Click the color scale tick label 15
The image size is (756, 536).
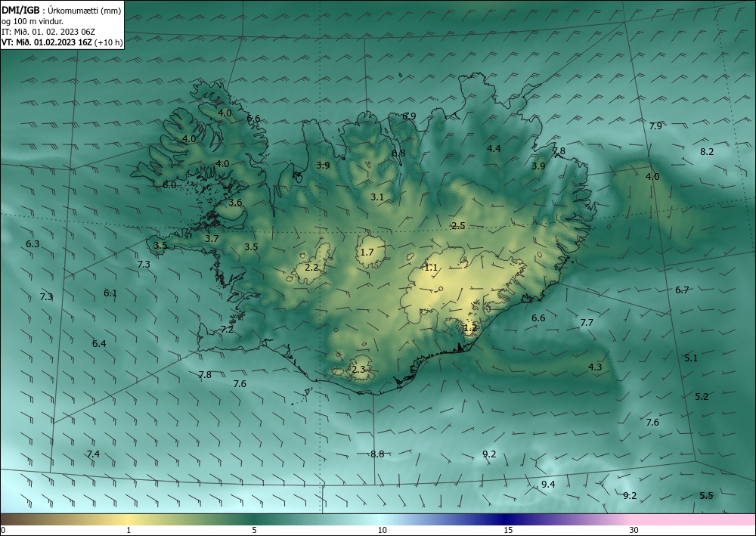[x=508, y=530]
